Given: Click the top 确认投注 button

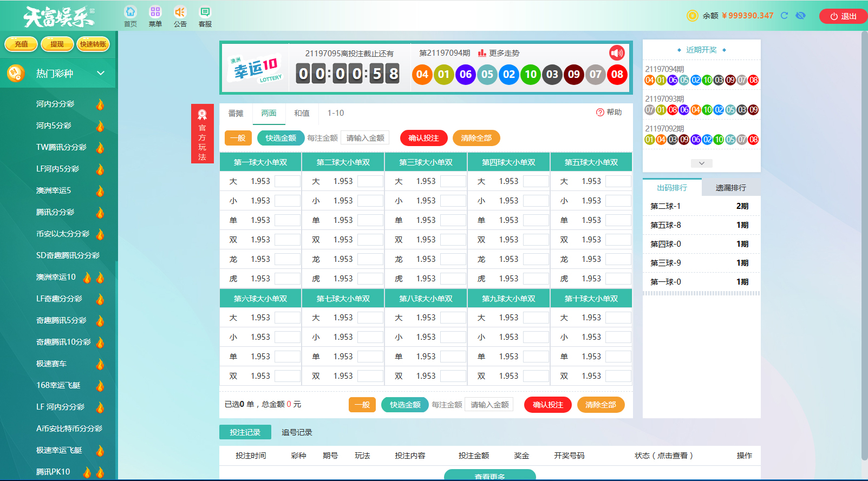Looking at the screenshot, I should pos(423,138).
